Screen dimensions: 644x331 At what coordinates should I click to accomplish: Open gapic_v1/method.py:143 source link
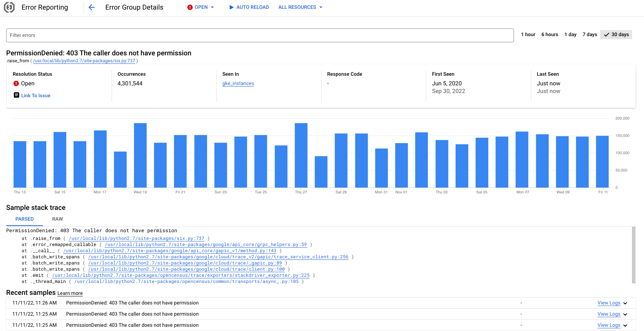(x=170, y=251)
